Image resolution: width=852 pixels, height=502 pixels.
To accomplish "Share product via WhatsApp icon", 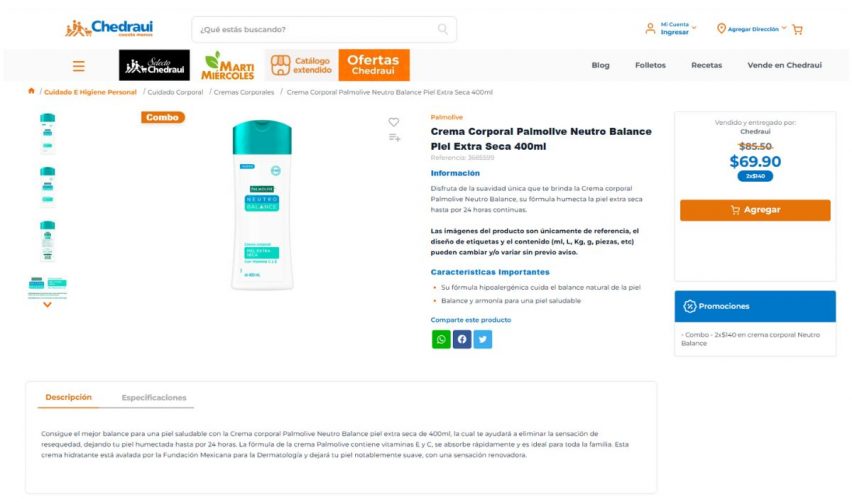I will [441, 339].
